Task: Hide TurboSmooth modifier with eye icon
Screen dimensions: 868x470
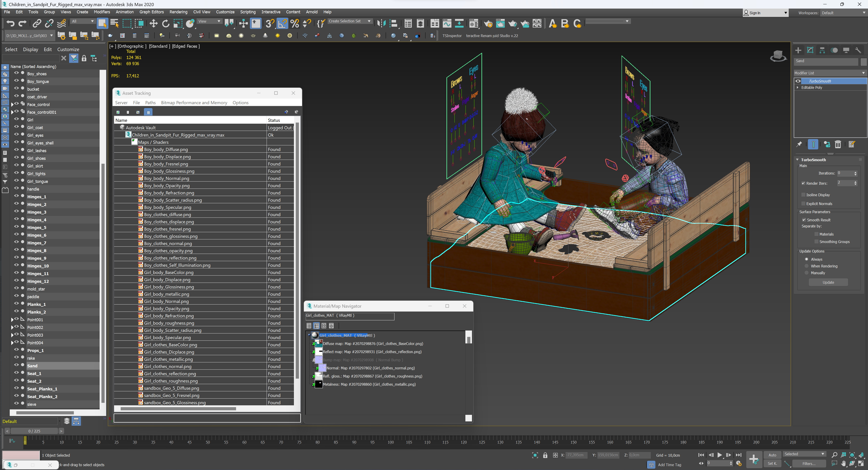Action: point(798,81)
